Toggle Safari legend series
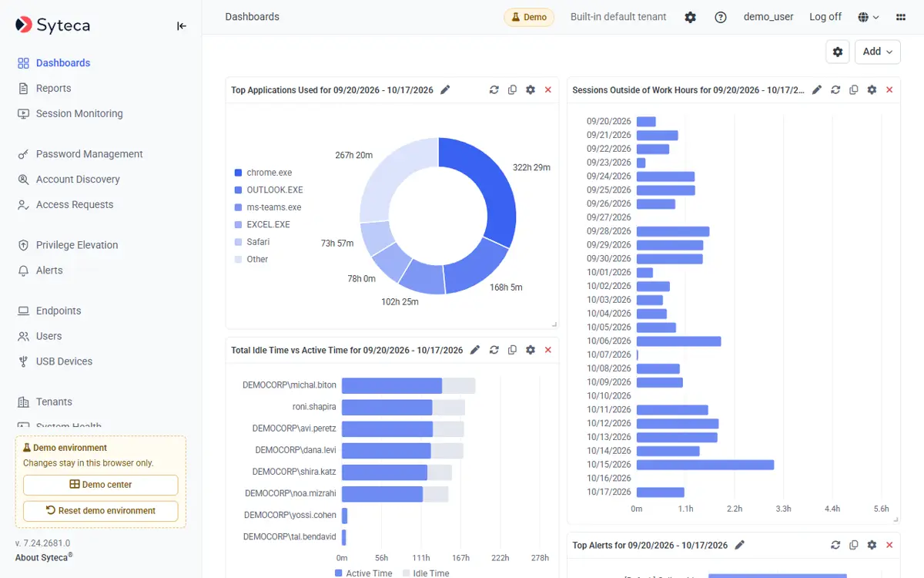Screen dimensions: 924x578 pos(252,242)
